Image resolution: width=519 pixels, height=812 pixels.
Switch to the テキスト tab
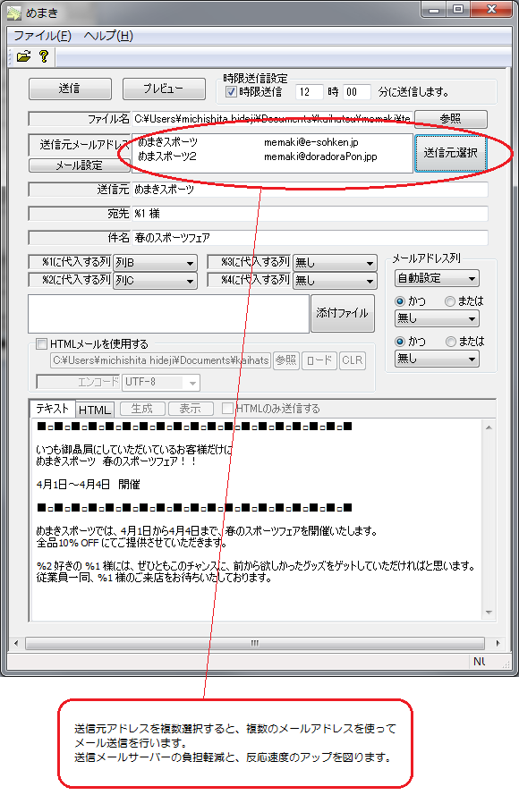[x=52, y=409]
